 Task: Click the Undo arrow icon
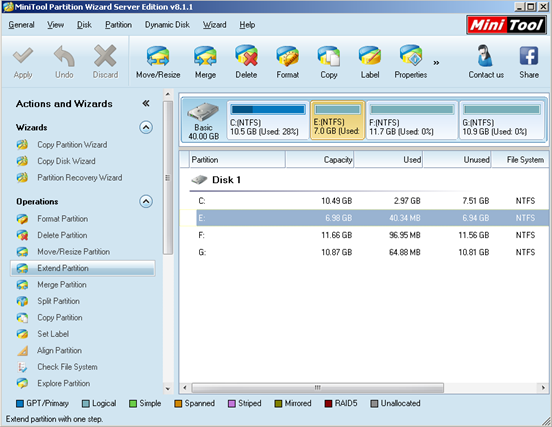pos(64,56)
